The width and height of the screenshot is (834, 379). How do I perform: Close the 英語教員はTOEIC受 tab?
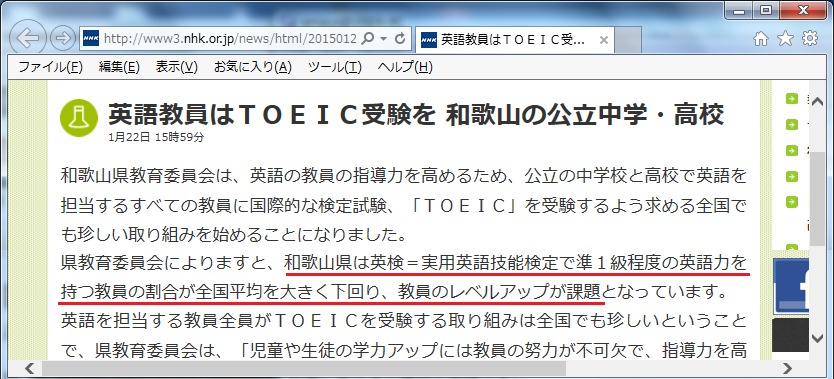click(x=603, y=40)
